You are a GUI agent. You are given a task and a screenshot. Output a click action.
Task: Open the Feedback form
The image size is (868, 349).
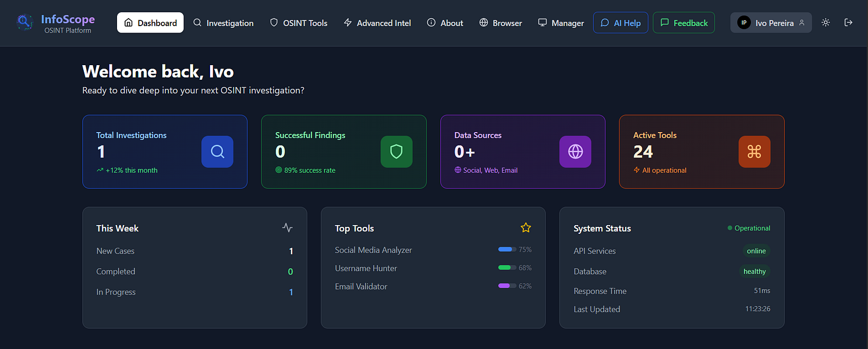point(683,22)
